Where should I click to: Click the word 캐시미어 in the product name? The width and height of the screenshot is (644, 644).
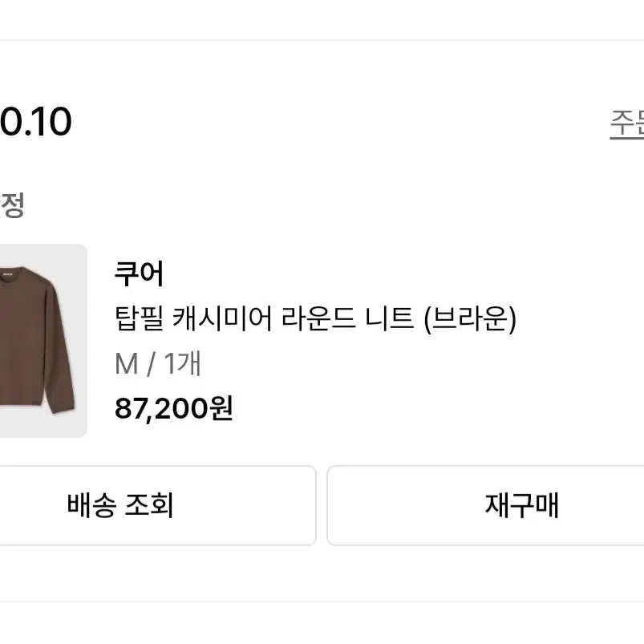coord(222,319)
